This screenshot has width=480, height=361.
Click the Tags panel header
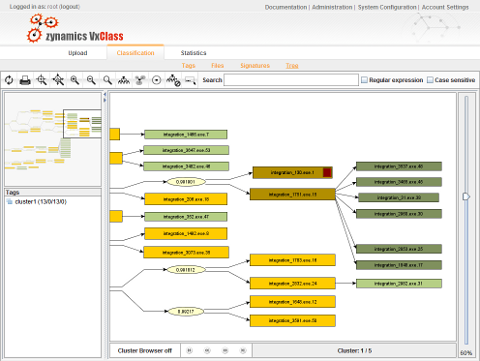coord(53,192)
